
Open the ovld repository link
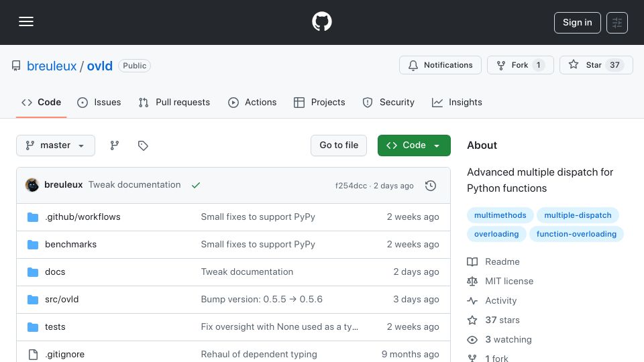(x=99, y=66)
